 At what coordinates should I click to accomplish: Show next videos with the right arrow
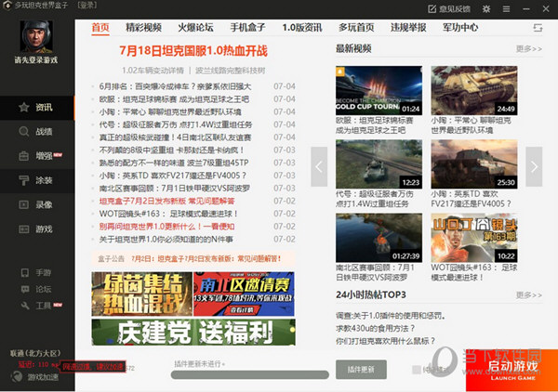(x=534, y=166)
